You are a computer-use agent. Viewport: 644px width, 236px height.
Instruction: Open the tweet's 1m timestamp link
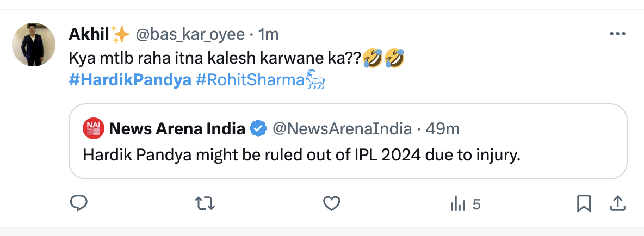click(269, 34)
